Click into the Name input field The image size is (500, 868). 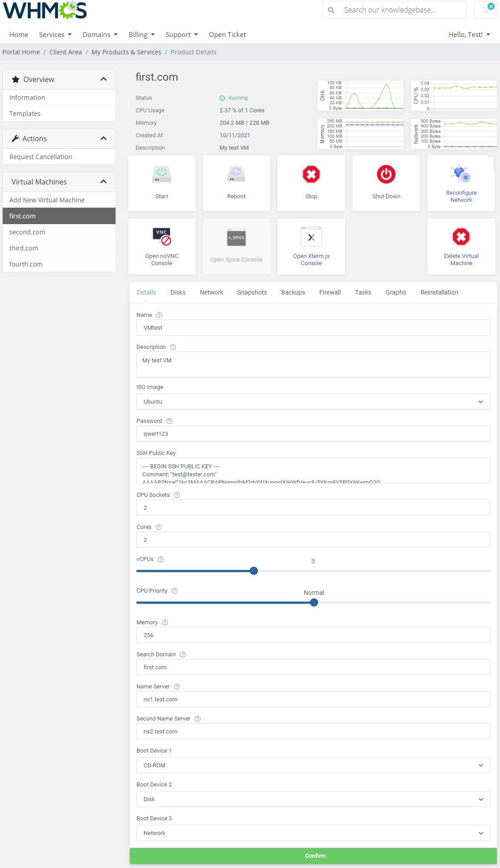[313, 328]
